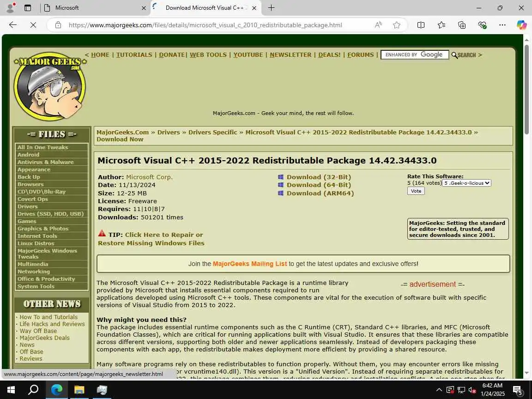Go back with the browser back arrow
Image resolution: width=532 pixels, height=399 pixels.
pyautogui.click(x=13, y=25)
